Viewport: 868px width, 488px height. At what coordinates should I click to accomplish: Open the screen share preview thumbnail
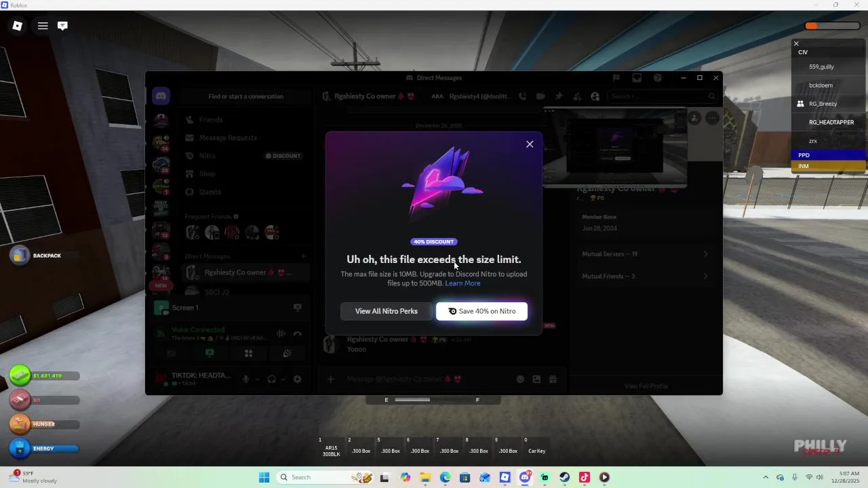[615, 146]
